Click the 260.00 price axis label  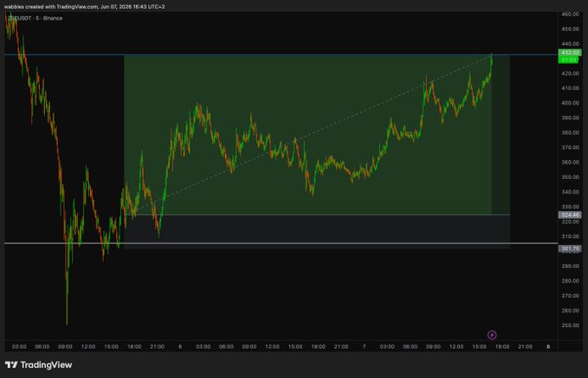point(570,311)
